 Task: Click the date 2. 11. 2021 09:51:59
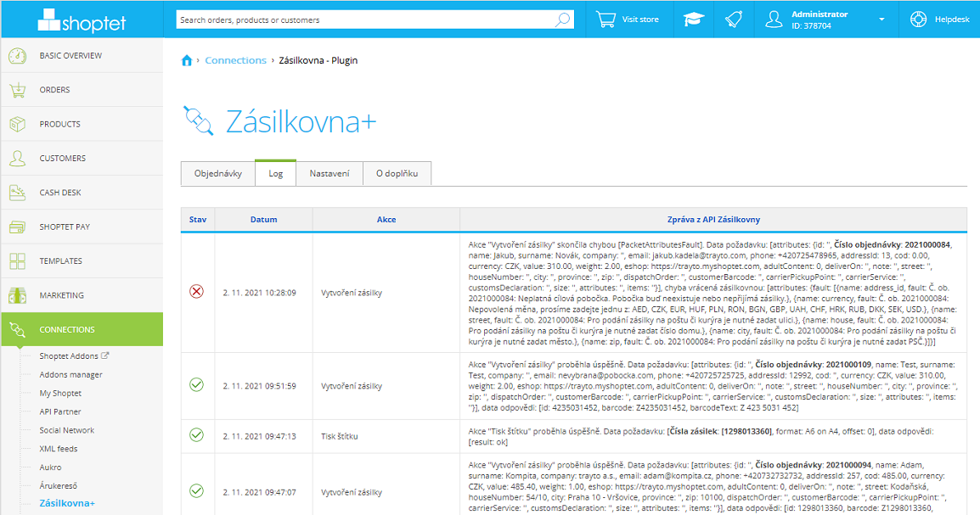(x=259, y=386)
